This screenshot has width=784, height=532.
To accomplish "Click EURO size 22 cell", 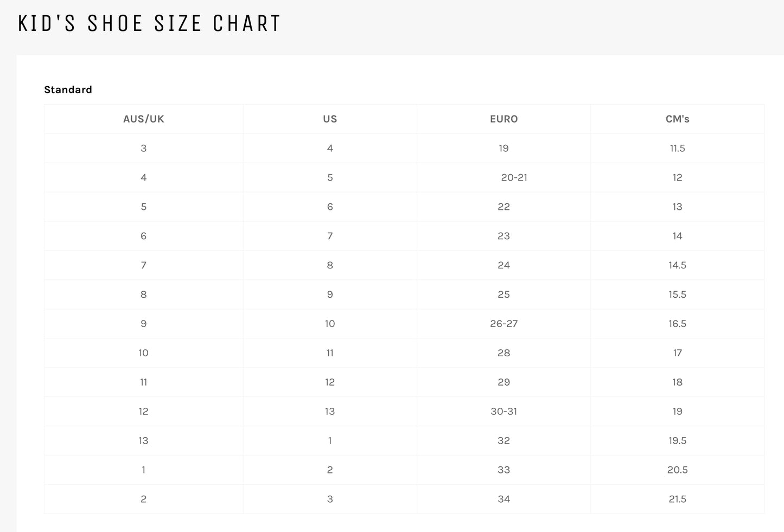I will [x=503, y=207].
